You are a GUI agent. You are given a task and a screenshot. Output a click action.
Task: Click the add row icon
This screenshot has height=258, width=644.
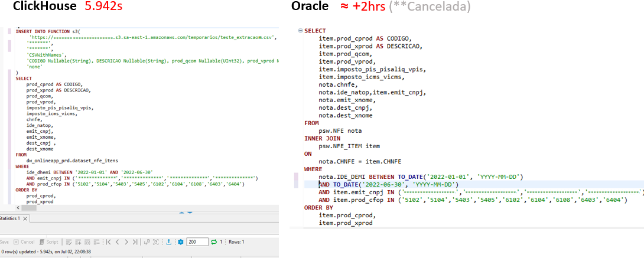[x=77, y=242]
